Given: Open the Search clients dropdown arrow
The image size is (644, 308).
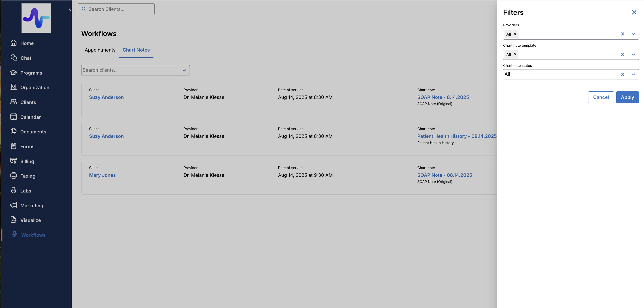Looking at the screenshot, I should [184, 70].
